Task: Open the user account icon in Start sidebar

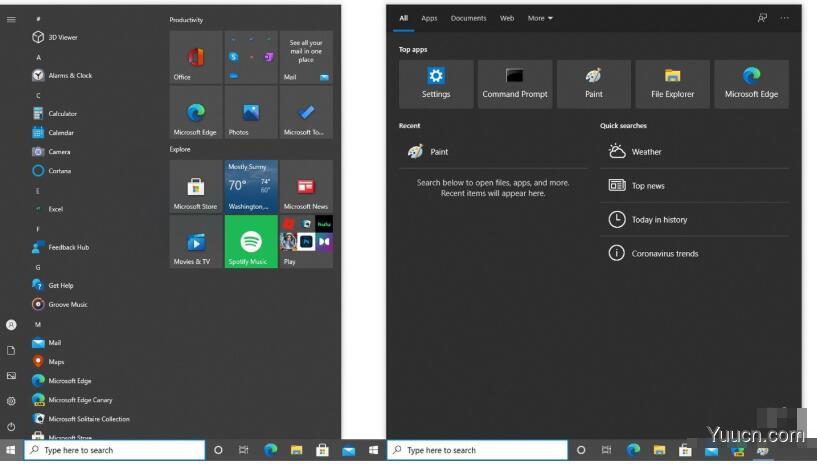Action: [x=11, y=325]
